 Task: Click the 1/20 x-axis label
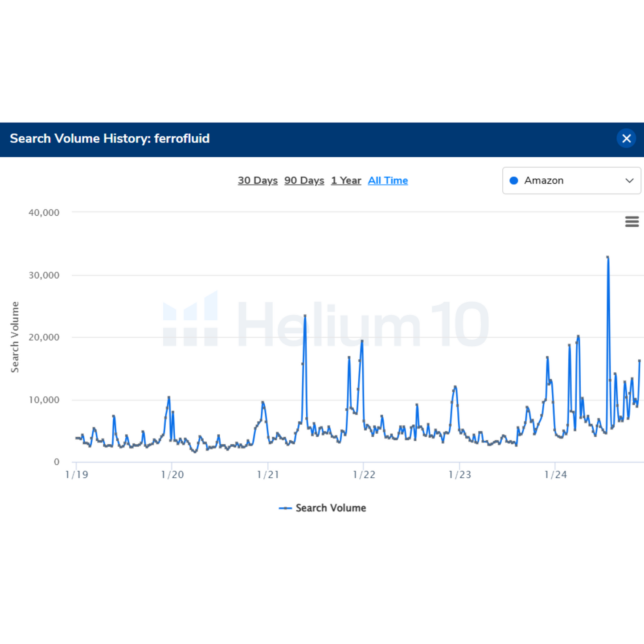(172, 475)
